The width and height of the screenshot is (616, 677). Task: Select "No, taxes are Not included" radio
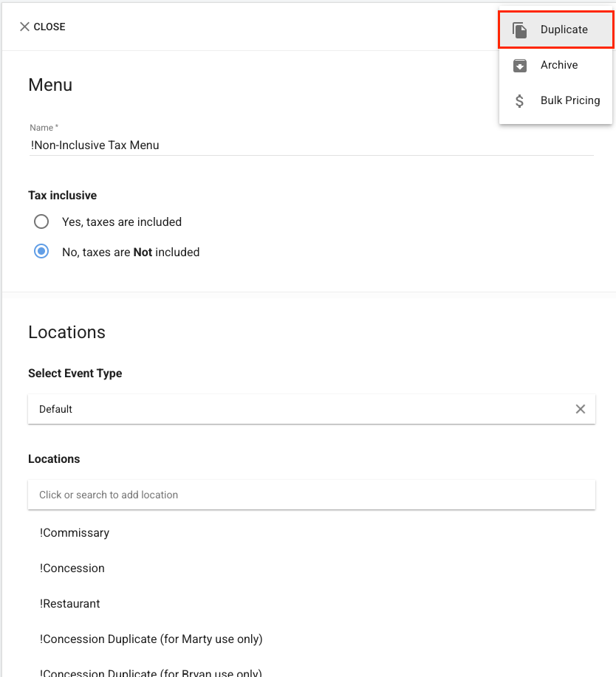(x=41, y=251)
